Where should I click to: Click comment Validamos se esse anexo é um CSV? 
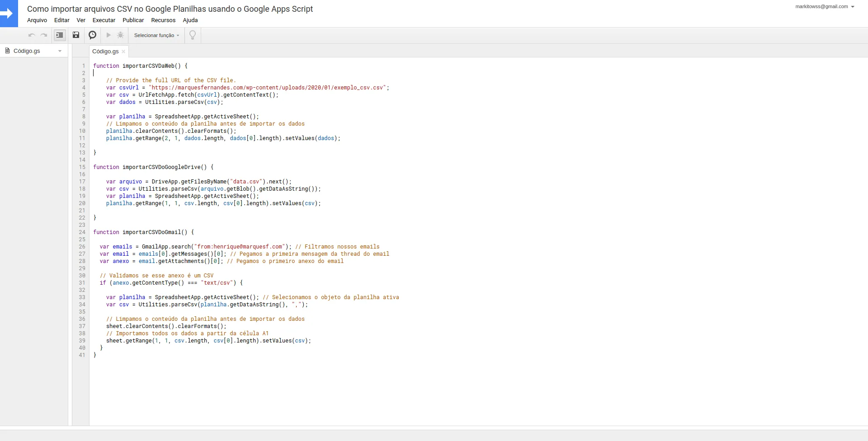point(156,276)
